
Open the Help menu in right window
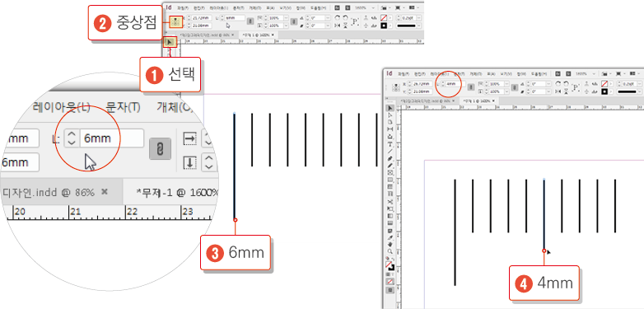(x=539, y=73)
